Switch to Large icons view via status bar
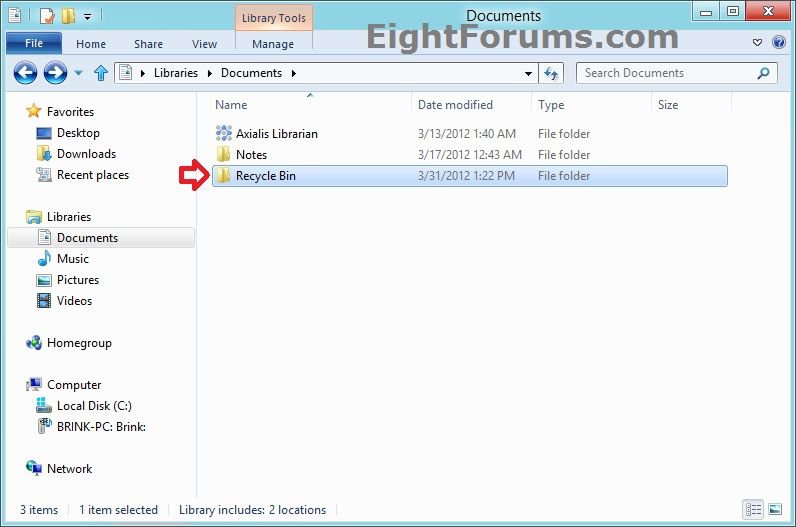796x527 pixels. (775, 509)
